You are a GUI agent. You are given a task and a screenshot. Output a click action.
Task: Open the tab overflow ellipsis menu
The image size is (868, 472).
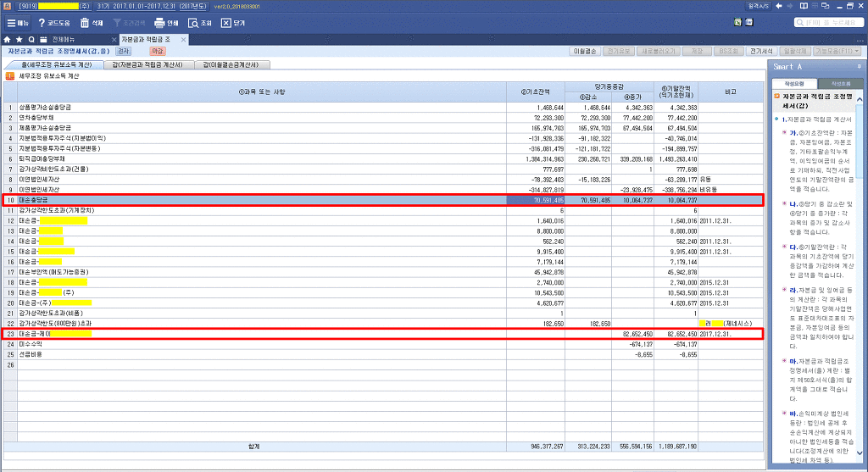tap(859, 40)
